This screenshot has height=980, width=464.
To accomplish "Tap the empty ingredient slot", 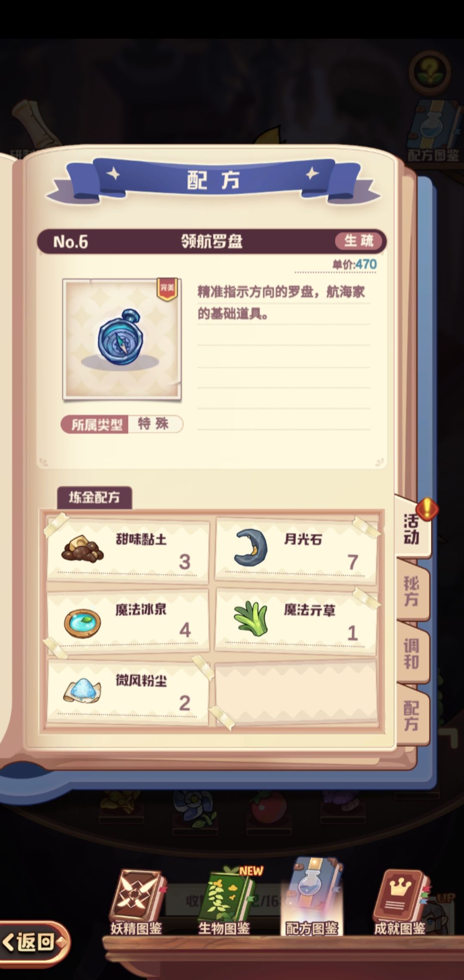I will point(296,691).
